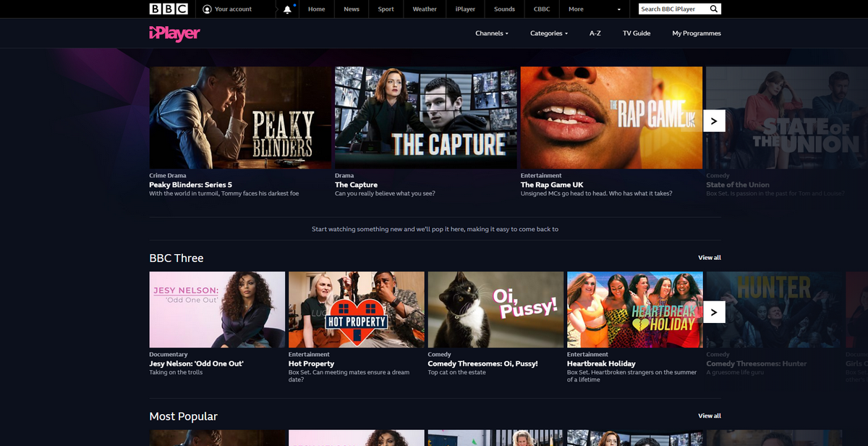868x446 pixels.
Task: Advance featured carousel with next arrow
Action: (714, 121)
